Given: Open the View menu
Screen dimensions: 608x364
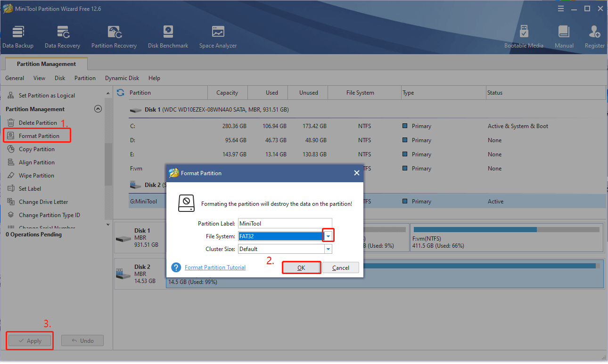Looking at the screenshot, I should pyautogui.click(x=40, y=78).
